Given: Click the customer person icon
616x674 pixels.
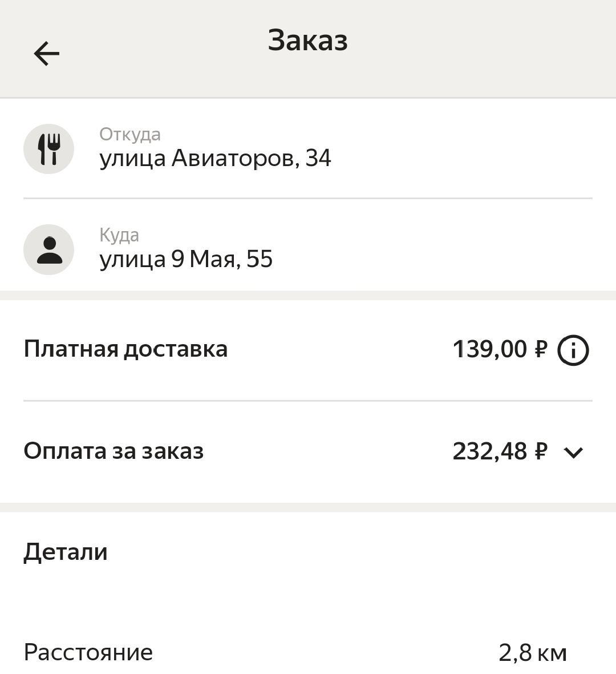Looking at the screenshot, I should 49,250.
